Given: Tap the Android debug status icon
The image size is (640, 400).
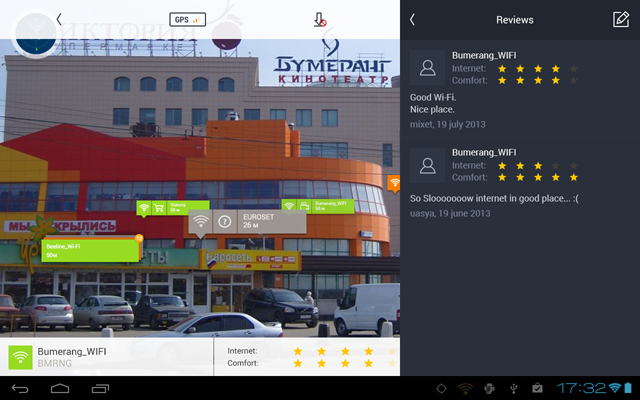Looking at the screenshot, I should pos(489,388).
